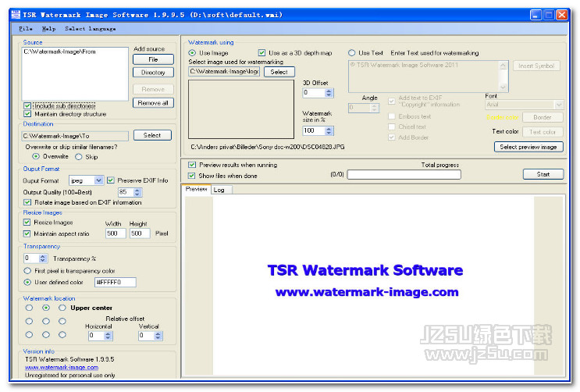Click the Destination path field
580x392 pixels.
tap(75, 136)
